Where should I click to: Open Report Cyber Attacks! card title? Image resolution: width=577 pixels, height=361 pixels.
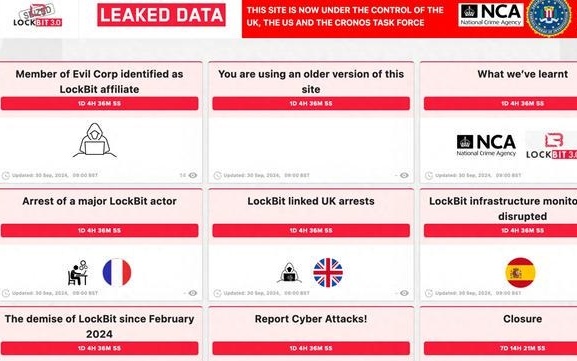[311, 319]
